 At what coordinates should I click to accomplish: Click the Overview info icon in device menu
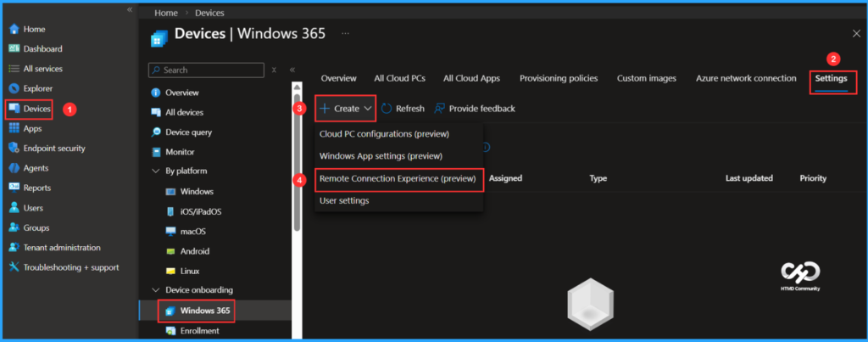[x=156, y=93]
